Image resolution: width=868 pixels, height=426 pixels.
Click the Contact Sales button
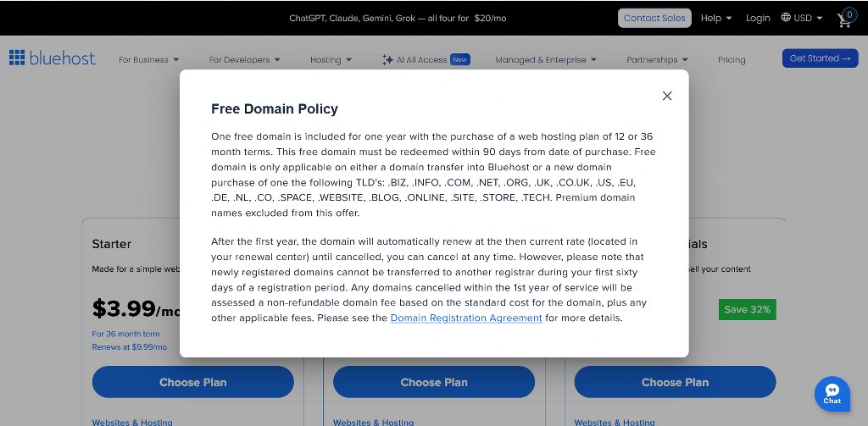click(x=654, y=19)
